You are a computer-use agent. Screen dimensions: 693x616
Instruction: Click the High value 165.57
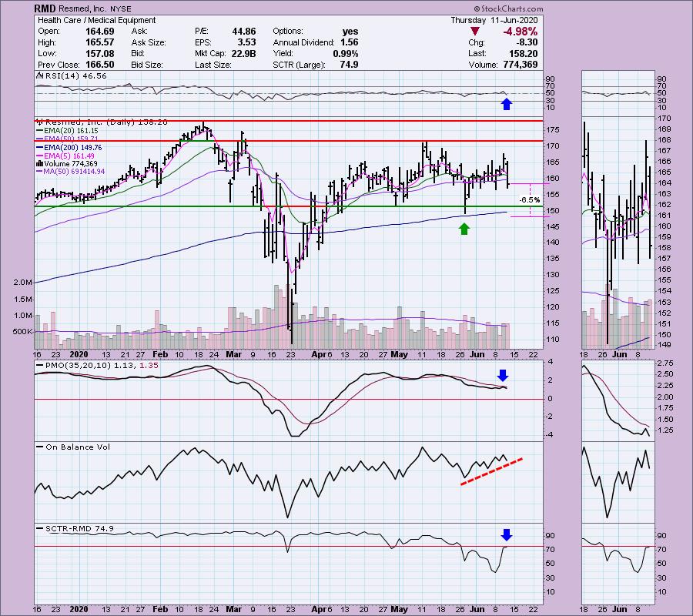pos(99,42)
